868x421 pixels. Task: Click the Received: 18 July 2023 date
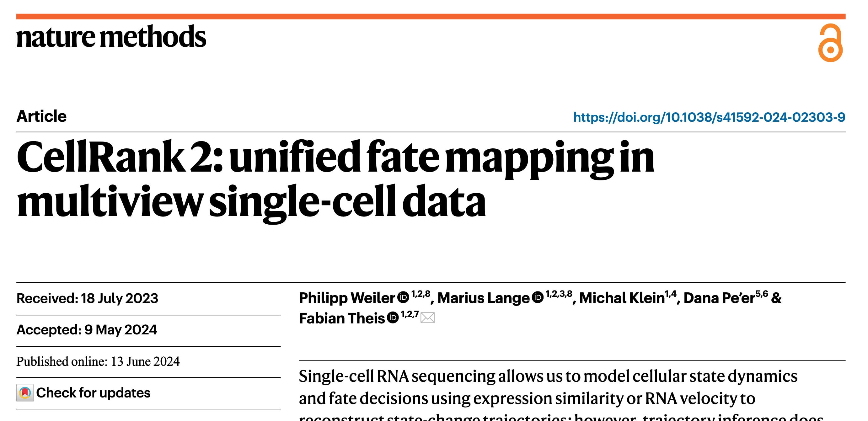[87, 298]
